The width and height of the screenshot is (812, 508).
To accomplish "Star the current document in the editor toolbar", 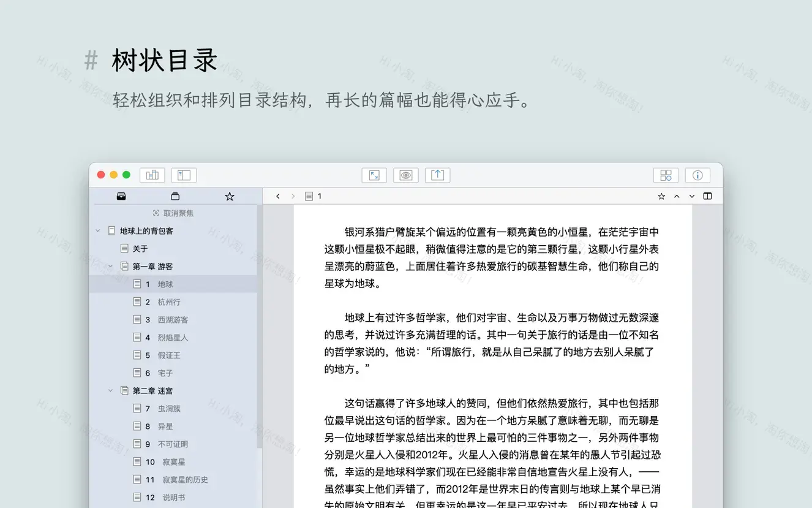I will [x=661, y=195].
